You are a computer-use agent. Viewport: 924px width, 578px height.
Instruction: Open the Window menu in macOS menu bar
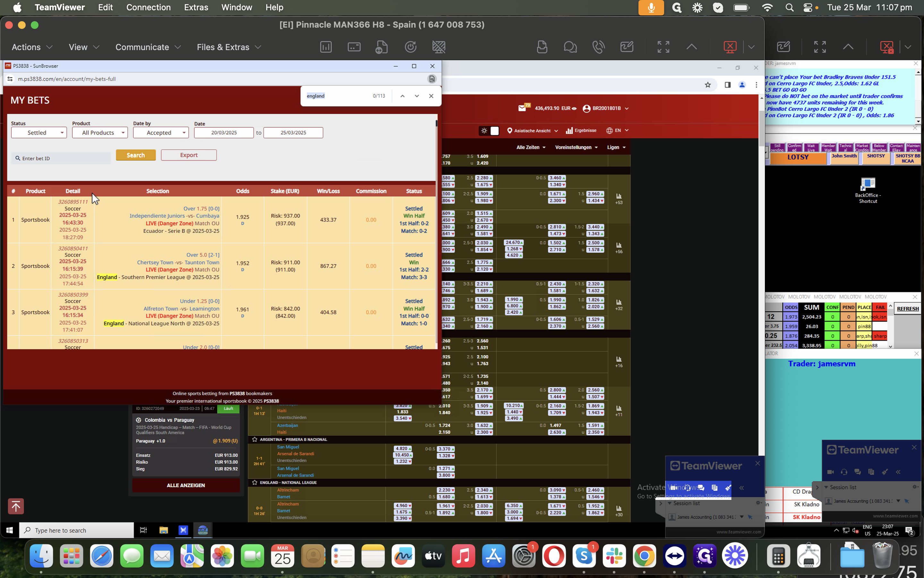(236, 7)
